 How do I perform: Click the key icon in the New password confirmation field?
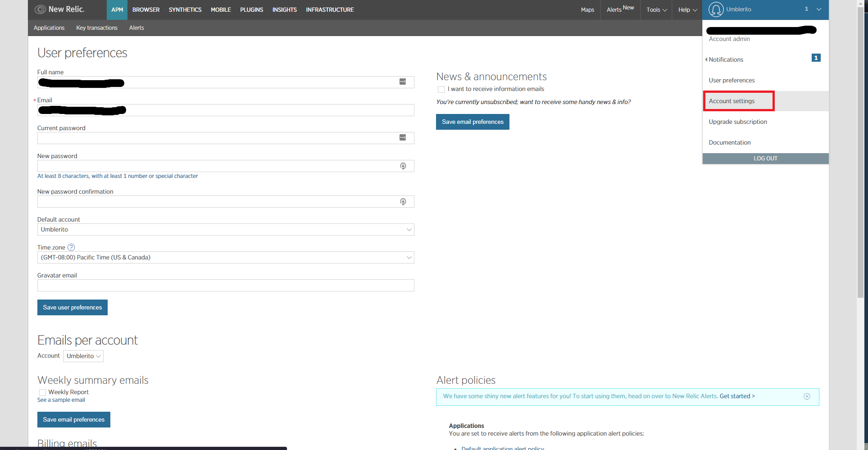click(403, 202)
